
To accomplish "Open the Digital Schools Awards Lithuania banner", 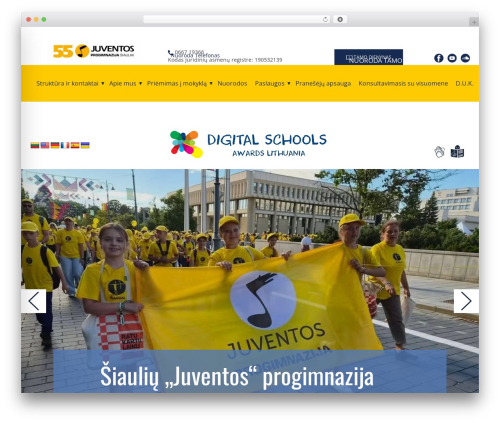I will coord(248,144).
